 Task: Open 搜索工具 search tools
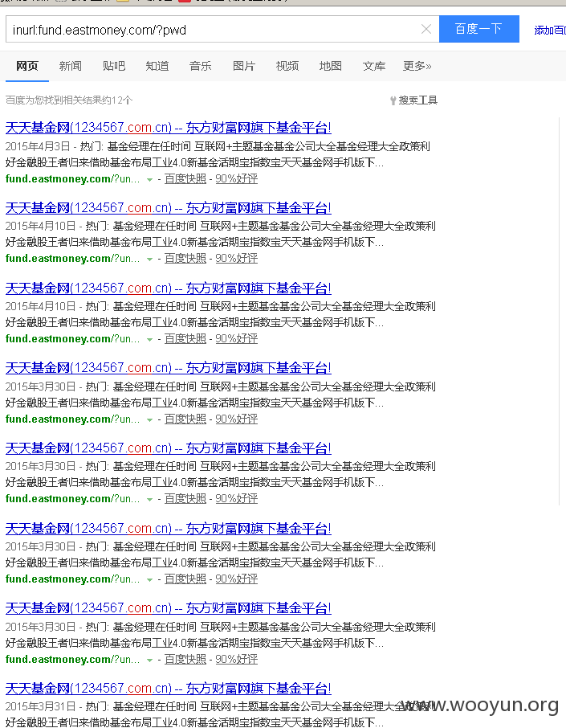coord(413,100)
